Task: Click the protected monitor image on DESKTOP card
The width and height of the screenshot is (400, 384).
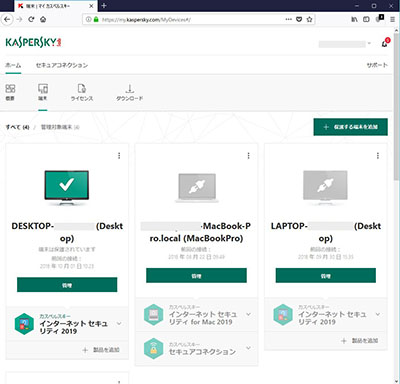Action: (x=67, y=187)
